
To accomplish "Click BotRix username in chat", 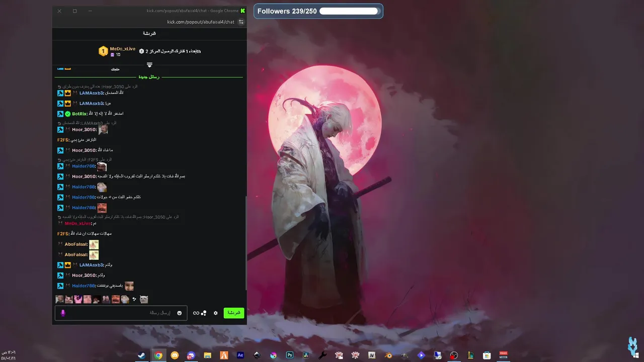I will pyautogui.click(x=79, y=114).
